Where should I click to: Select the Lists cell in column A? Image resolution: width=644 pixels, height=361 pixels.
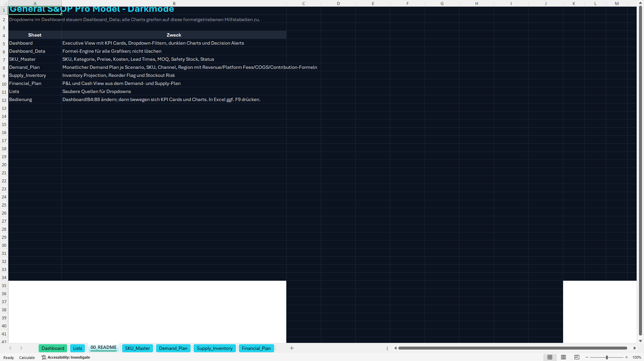pyautogui.click(x=35, y=91)
